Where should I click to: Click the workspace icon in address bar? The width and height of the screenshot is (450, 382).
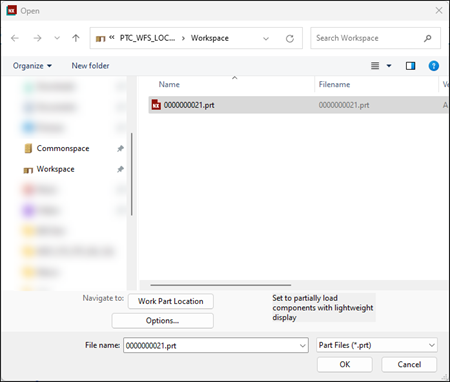click(x=100, y=39)
